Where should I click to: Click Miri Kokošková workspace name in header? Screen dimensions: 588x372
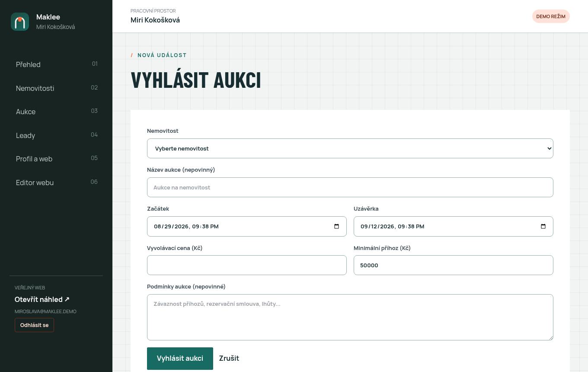click(x=155, y=20)
